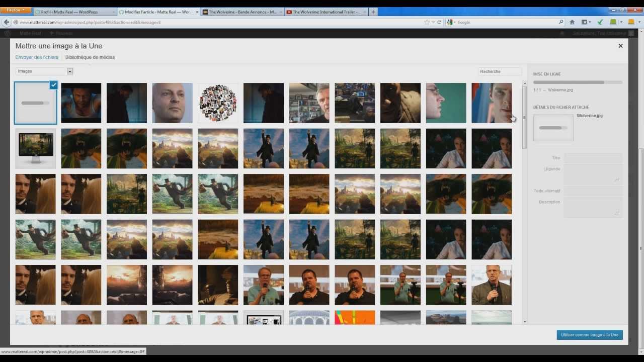Click the 'Wolverine.jpg' filename in file details

coord(590,116)
